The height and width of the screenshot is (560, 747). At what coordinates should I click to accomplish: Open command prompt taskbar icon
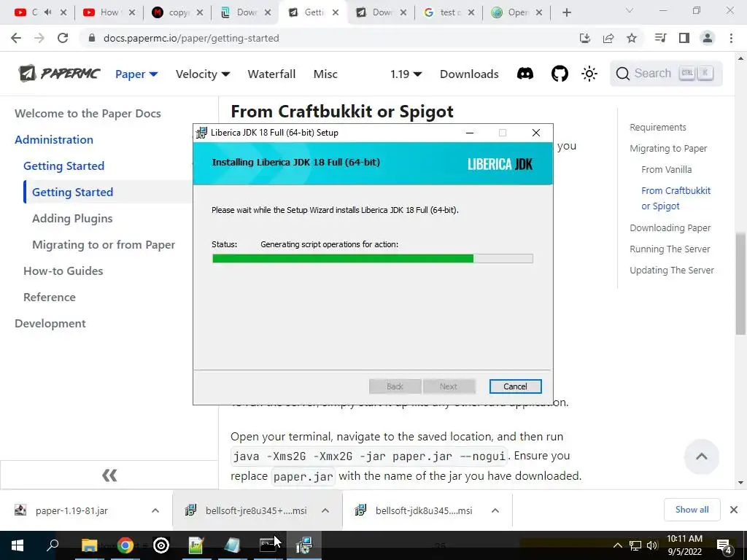coord(268,545)
